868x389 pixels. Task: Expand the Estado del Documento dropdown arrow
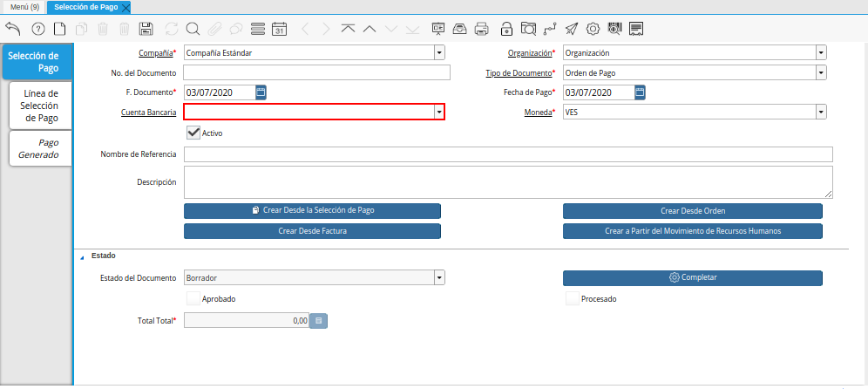(x=439, y=278)
